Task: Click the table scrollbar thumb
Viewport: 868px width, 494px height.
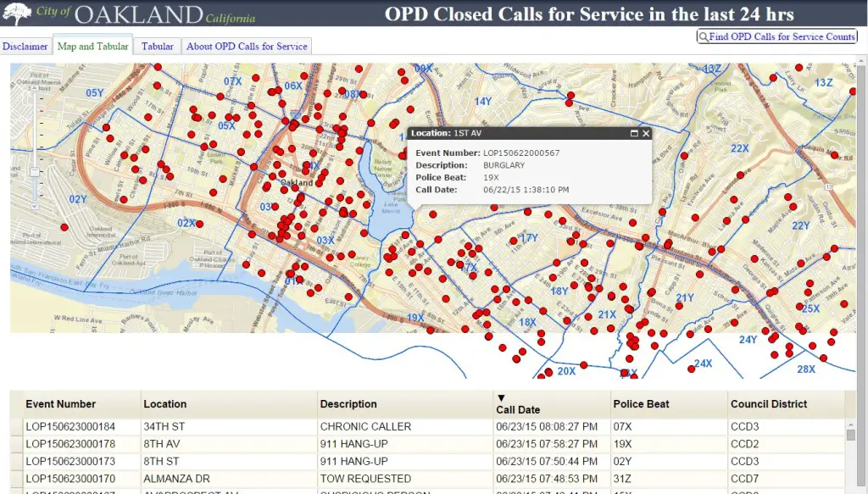Action: (850, 436)
